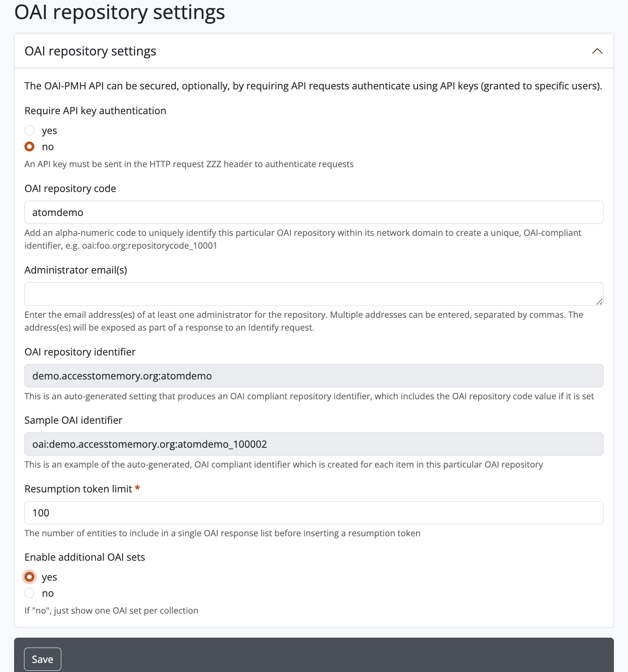628x672 pixels.
Task: Focus the OAI repository code text field
Action: (313, 212)
